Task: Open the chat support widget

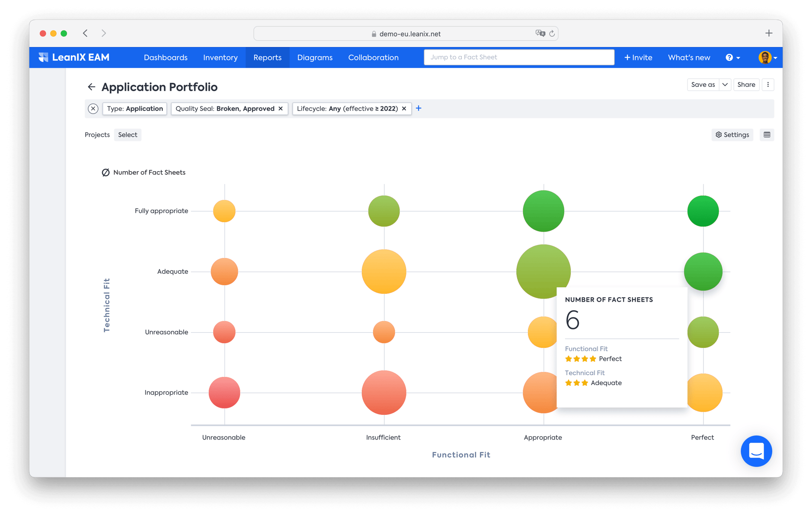Action: tap(756, 451)
